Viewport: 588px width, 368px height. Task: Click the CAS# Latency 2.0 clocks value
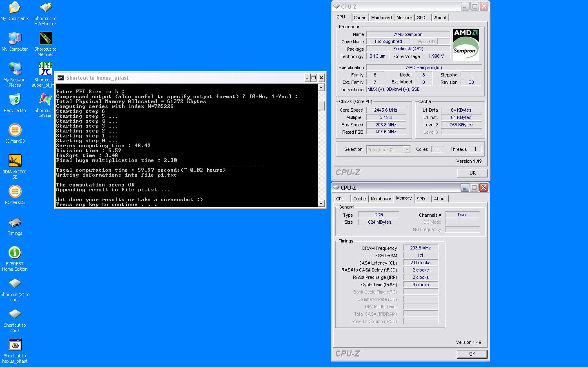click(x=421, y=263)
